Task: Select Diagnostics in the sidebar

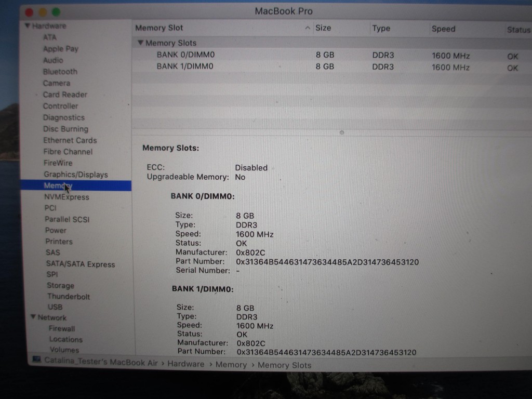Action: tap(64, 118)
